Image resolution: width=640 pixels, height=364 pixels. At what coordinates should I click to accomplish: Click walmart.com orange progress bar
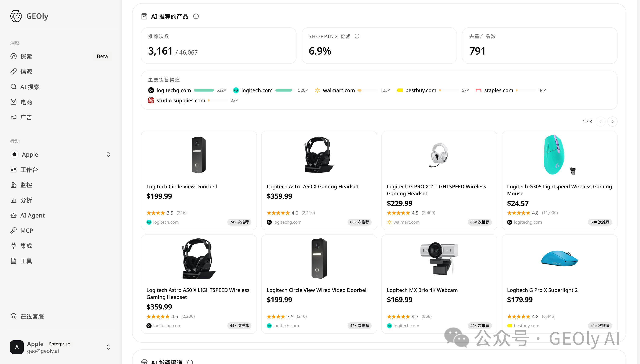click(x=359, y=90)
